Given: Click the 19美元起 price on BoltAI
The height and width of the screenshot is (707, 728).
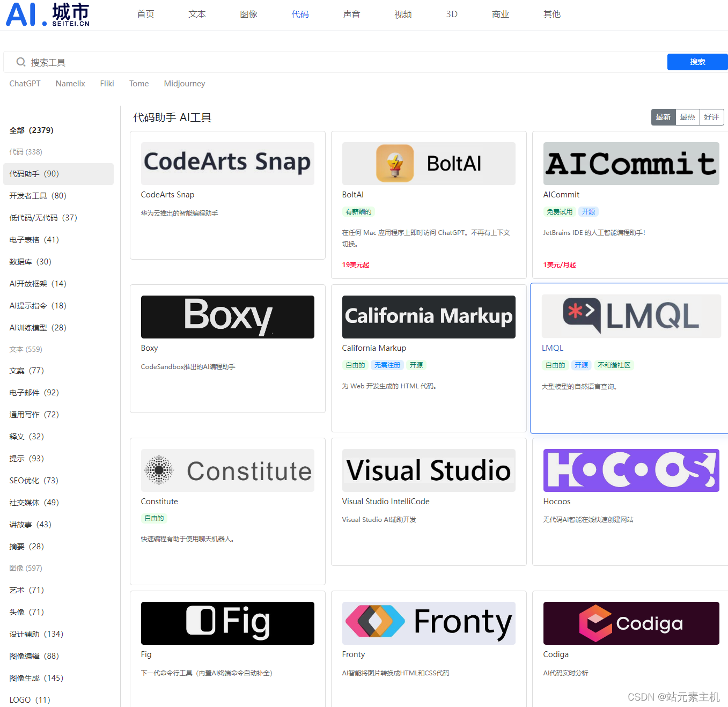Looking at the screenshot, I should point(356,265).
